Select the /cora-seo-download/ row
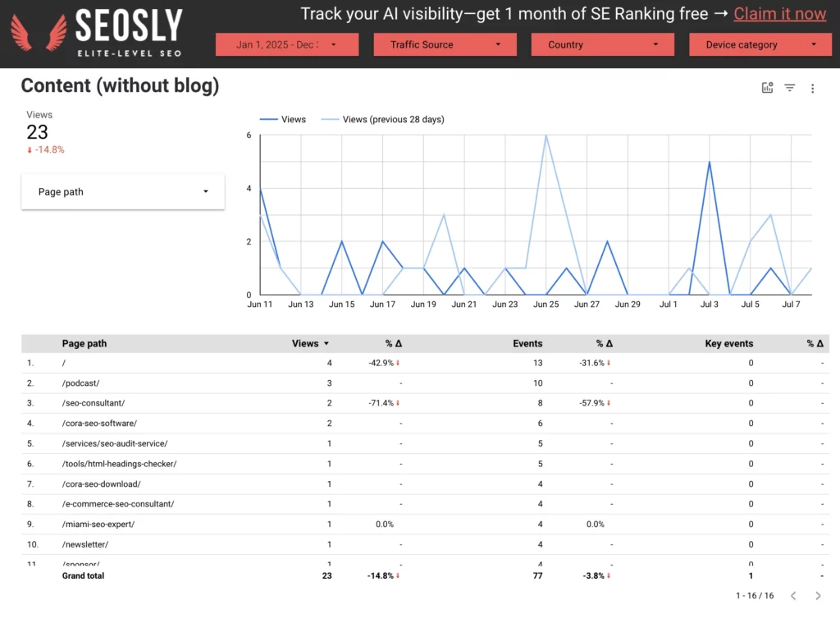The width and height of the screenshot is (840, 628). (x=426, y=484)
